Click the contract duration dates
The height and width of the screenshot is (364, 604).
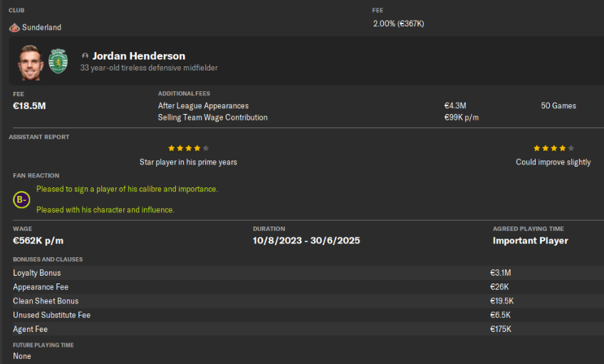[306, 241]
